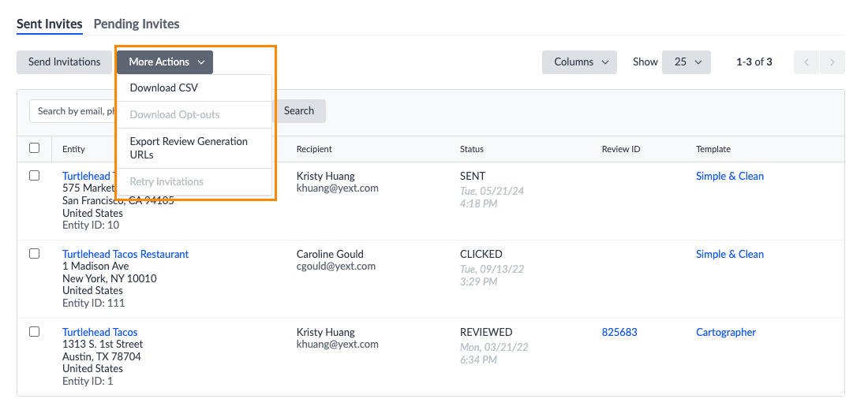Screen dimensions: 868x410
Task: Click 1313 S. 1st Street address
Action: [x=103, y=344]
